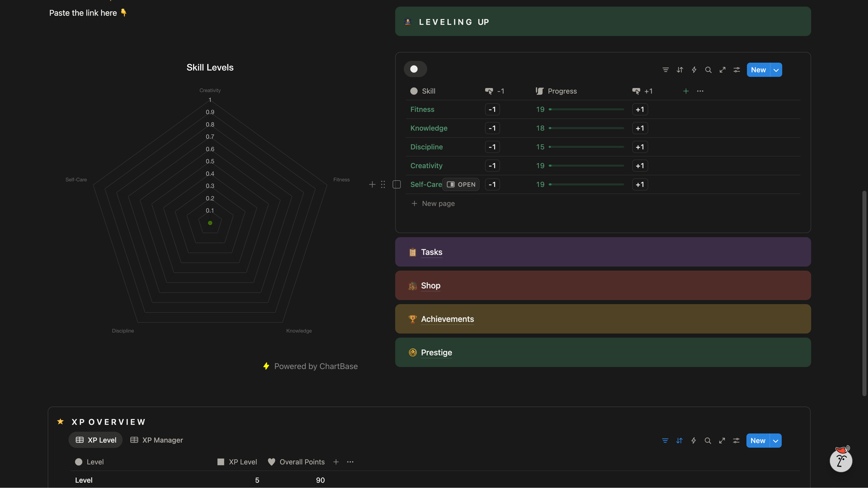Select the XP Level tab
Viewport: 868px width, 488px height.
click(x=96, y=440)
